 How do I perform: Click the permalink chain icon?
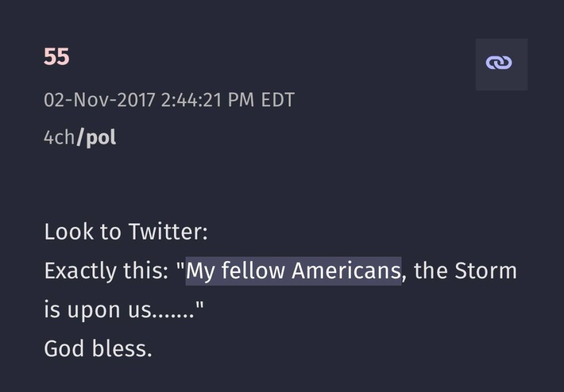(501, 64)
